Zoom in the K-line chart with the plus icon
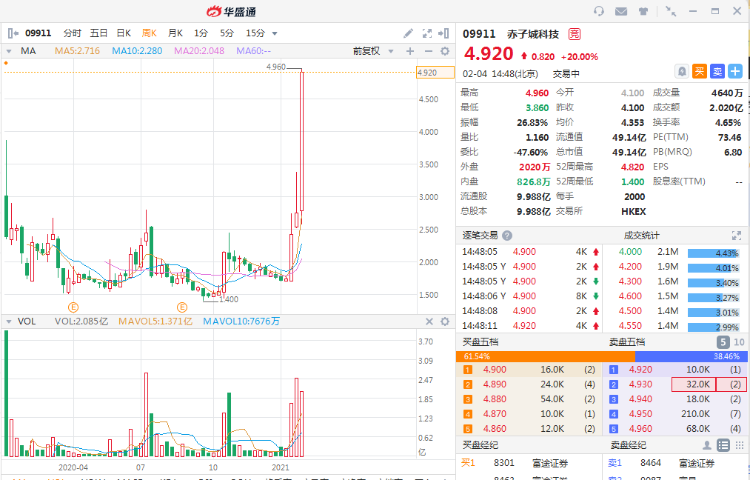 [410, 51]
